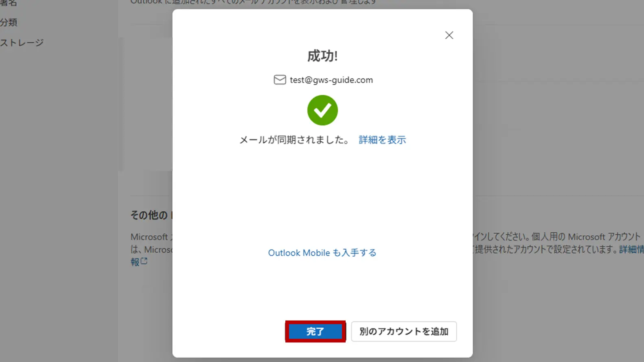The height and width of the screenshot is (362, 644).
Task: Close the success dialog with the X
Action: 449,35
